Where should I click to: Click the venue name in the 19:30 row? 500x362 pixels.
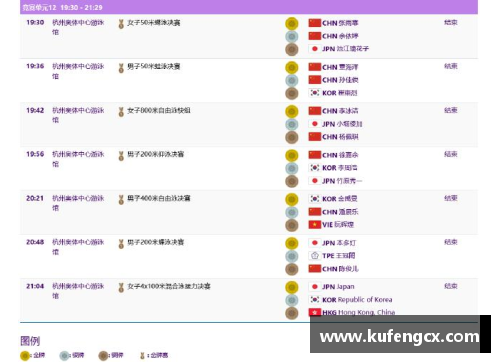(78, 27)
